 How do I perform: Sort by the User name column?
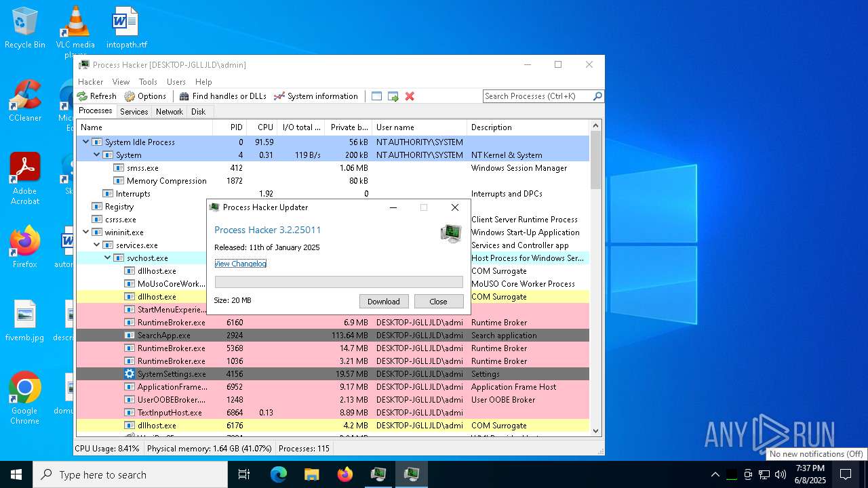419,127
